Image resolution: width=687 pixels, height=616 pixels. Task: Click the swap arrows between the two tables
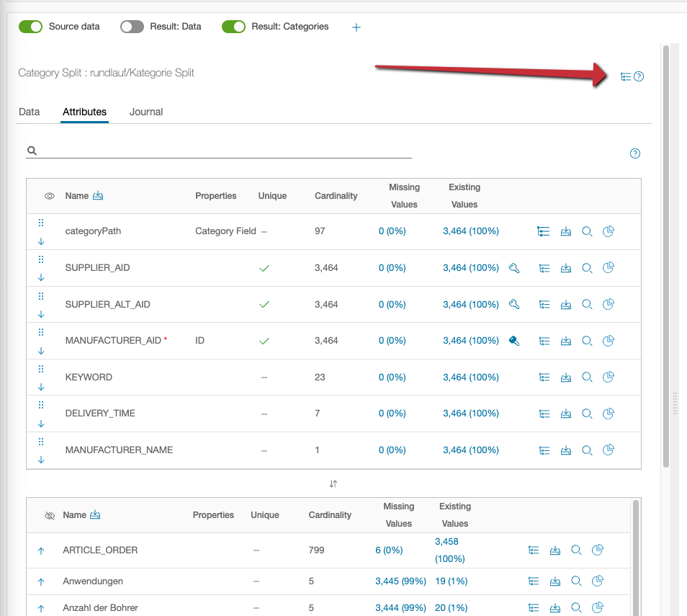point(333,483)
